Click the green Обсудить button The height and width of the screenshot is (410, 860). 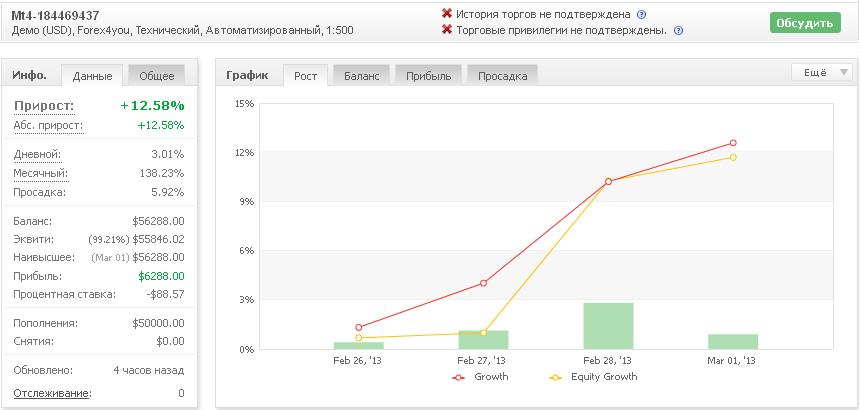pos(805,23)
